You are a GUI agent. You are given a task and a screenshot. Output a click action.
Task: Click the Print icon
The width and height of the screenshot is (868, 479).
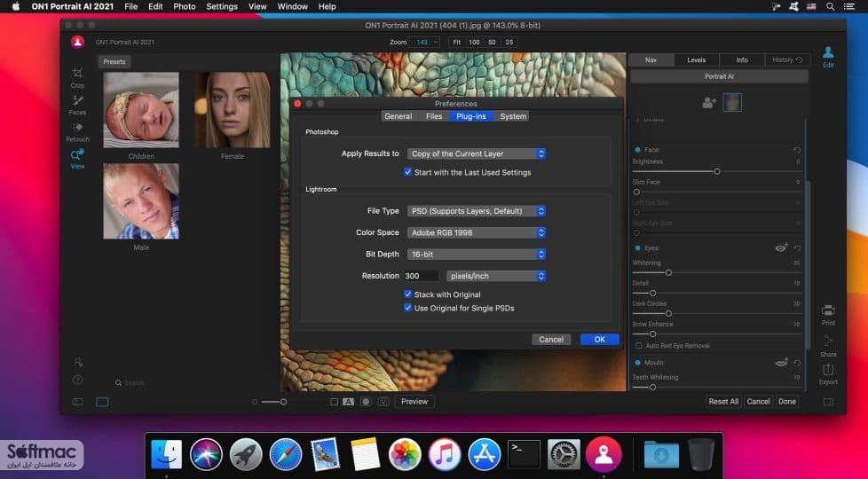(x=828, y=315)
